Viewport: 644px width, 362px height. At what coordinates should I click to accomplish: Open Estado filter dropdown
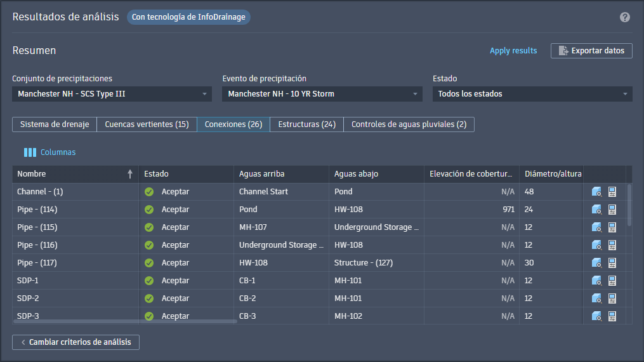pyautogui.click(x=532, y=94)
